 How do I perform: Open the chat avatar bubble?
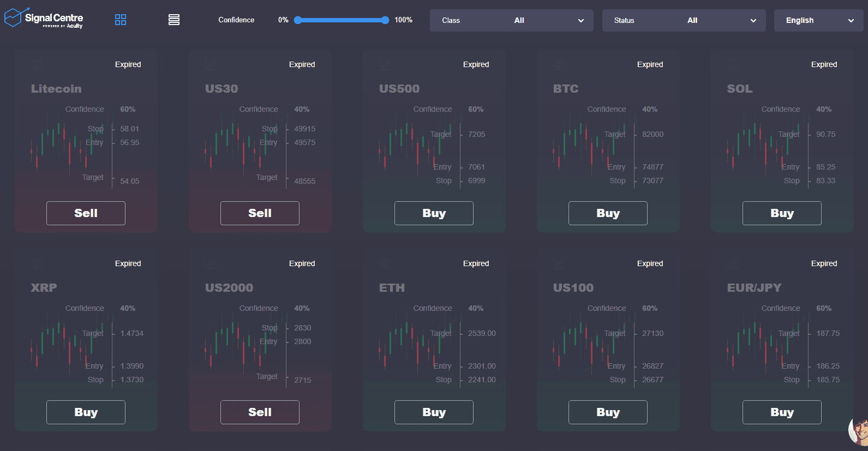pos(859,431)
